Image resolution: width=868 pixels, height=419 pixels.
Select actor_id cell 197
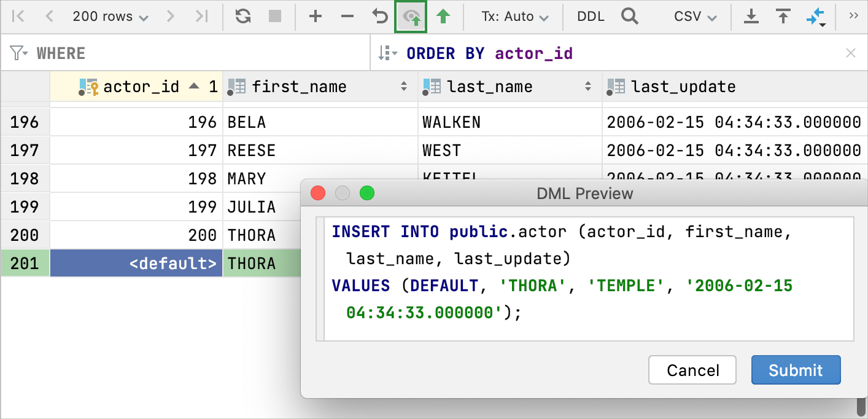[x=136, y=151]
